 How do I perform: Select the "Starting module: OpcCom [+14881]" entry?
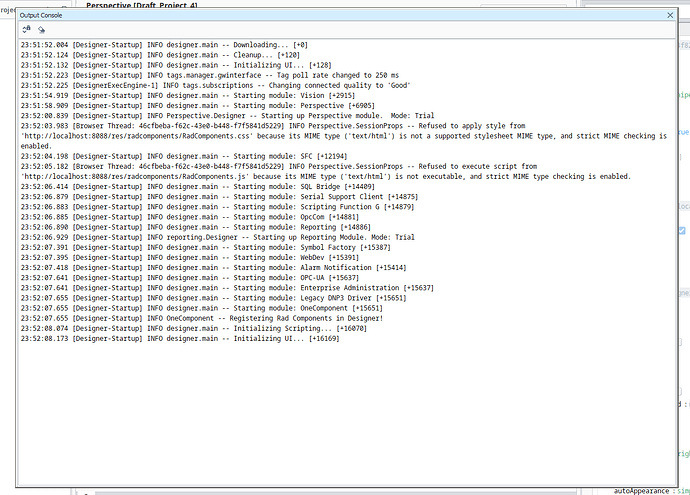(x=190, y=217)
